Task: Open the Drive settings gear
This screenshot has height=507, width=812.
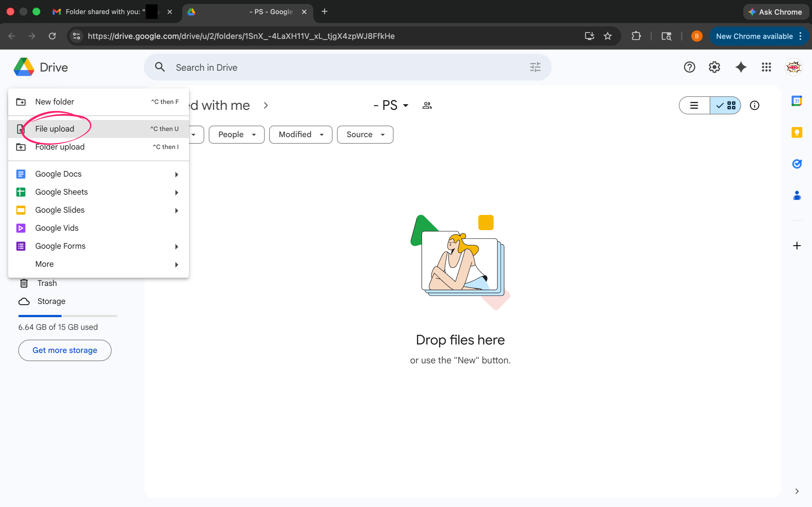Action: click(714, 67)
